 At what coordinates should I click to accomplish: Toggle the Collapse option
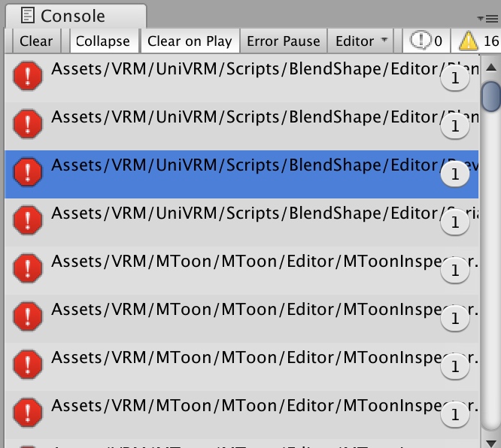(x=102, y=41)
